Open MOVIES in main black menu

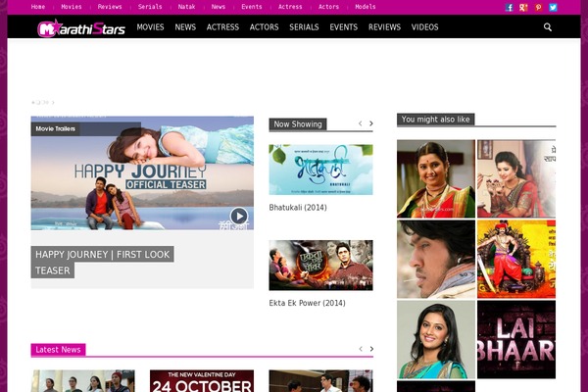tap(150, 27)
